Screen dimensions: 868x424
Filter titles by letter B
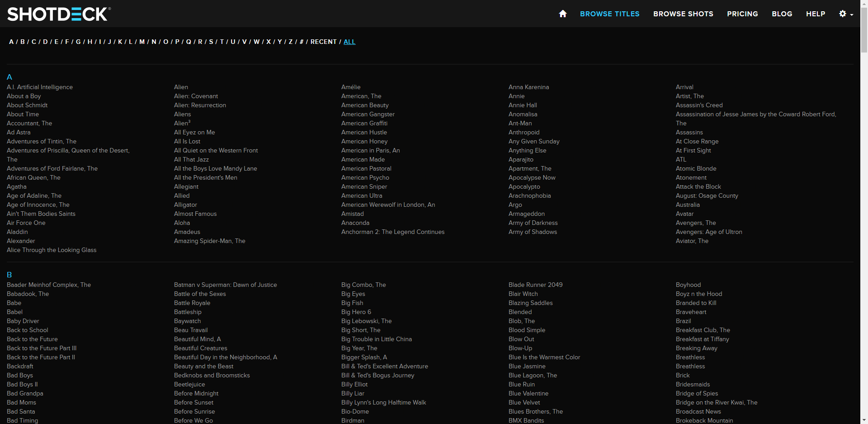[23, 42]
